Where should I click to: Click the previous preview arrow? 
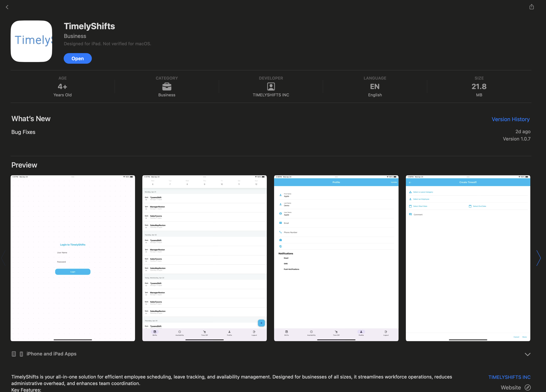click(x=3, y=258)
